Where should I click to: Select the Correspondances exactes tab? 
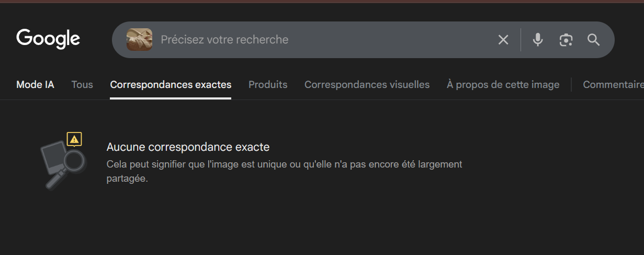coord(171,84)
